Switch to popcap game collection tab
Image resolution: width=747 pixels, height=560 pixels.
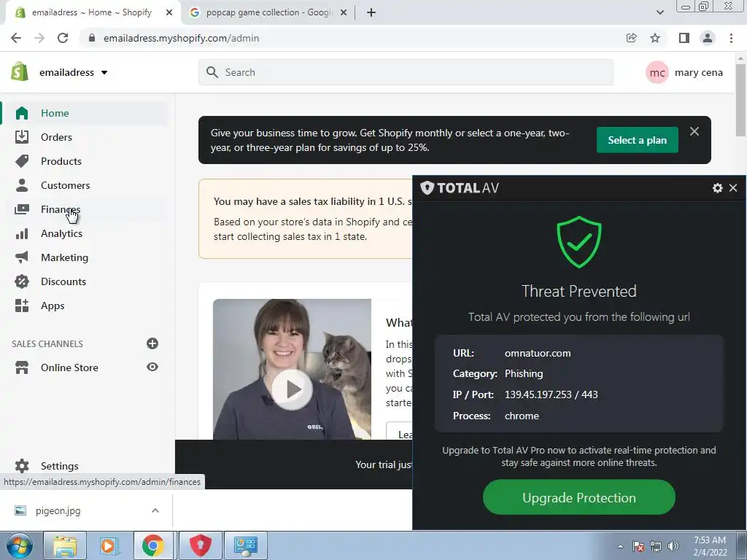268,12
